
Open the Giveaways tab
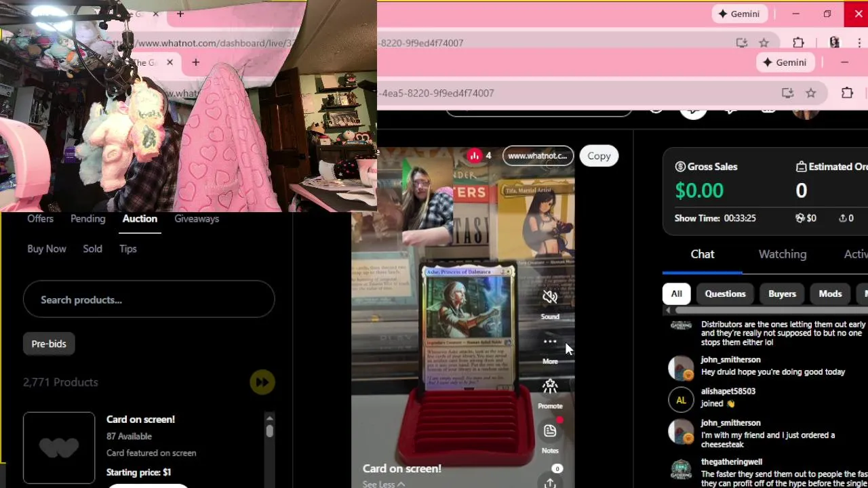click(197, 218)
